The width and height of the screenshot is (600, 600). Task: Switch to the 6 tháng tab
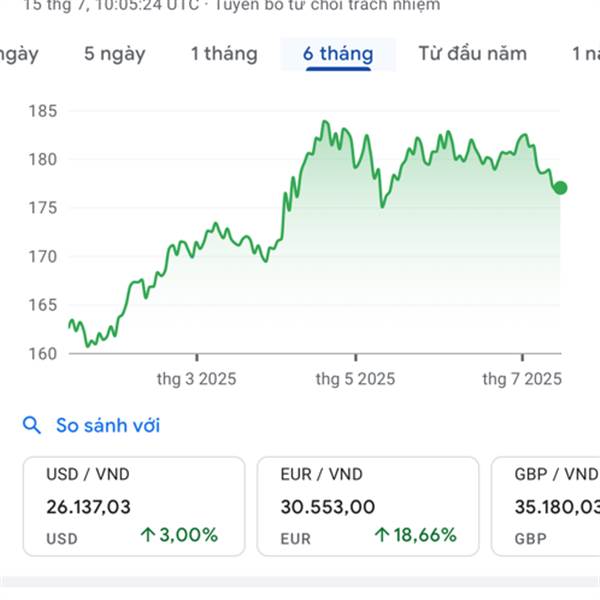tap(338, 54)
